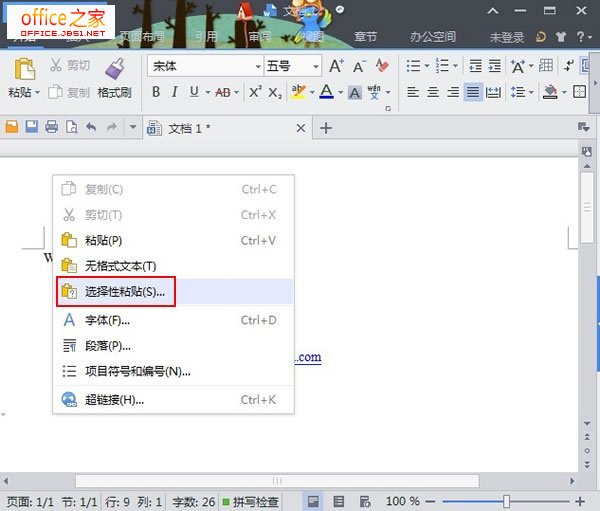This screenshot has height=511, width=600.
Task: Click 未登录 login link
Action: [x=507, y=38]
